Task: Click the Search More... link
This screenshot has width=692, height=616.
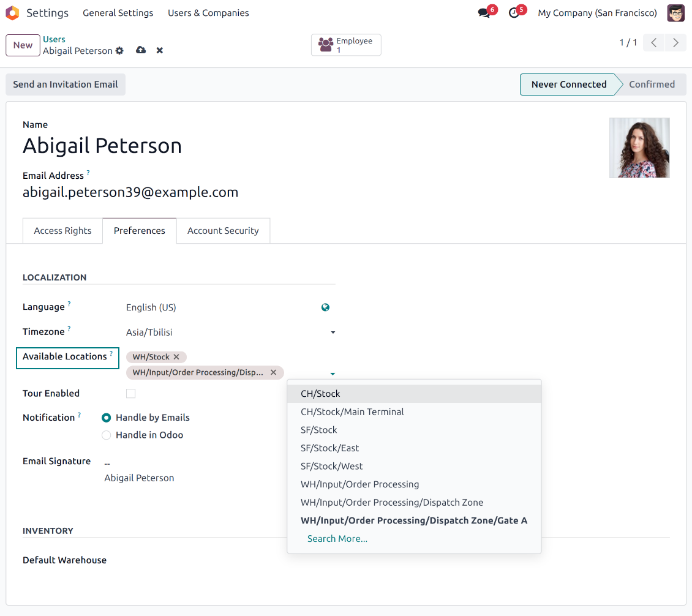Action: tap(337, 539)
